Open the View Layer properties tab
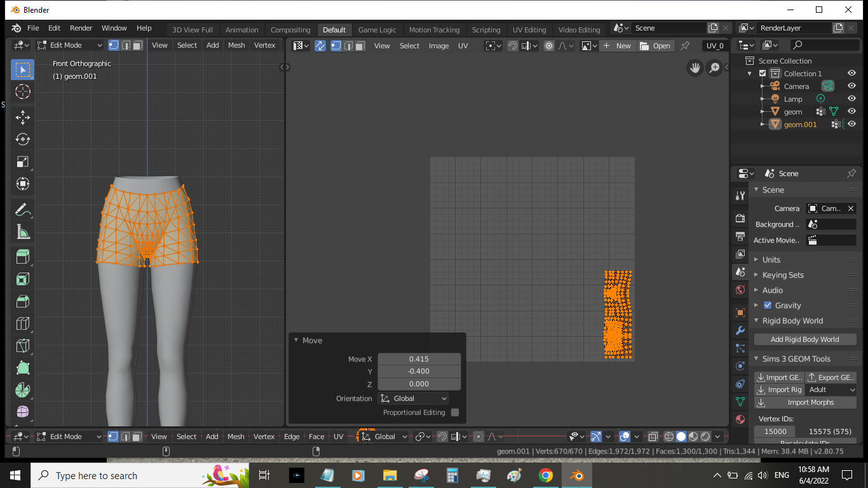The height and width of the screenshot is (488, 868). [740, 254]
